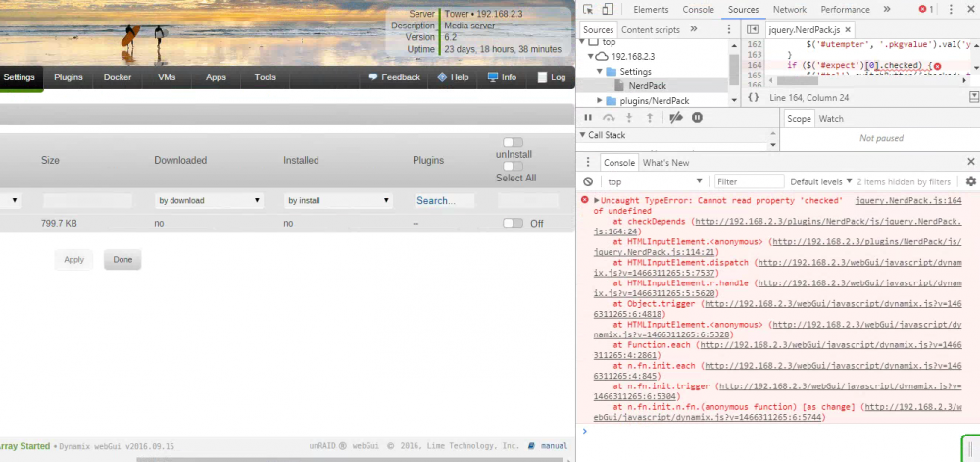
Task: Toggle pause on exceptions octagon icon
Action: click(x=698, y=118)
